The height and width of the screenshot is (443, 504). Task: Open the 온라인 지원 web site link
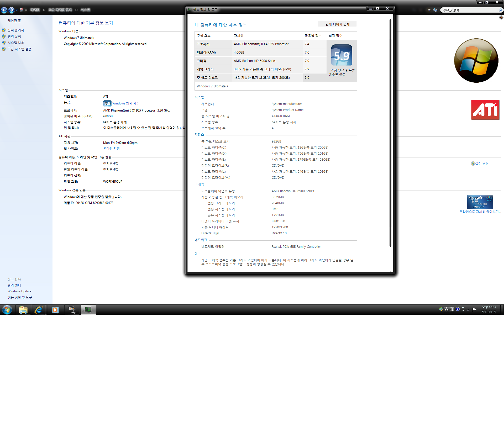[111, 149]
